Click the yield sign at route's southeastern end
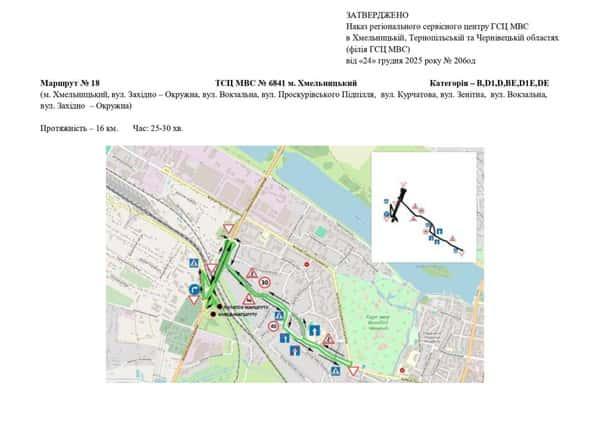 (353, 371)
